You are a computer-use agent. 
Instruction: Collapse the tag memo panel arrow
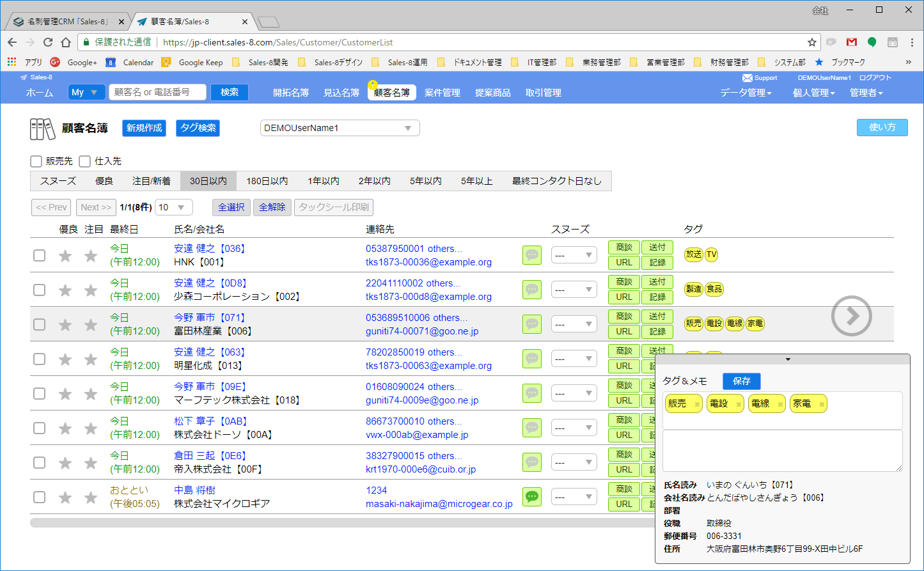788,359
